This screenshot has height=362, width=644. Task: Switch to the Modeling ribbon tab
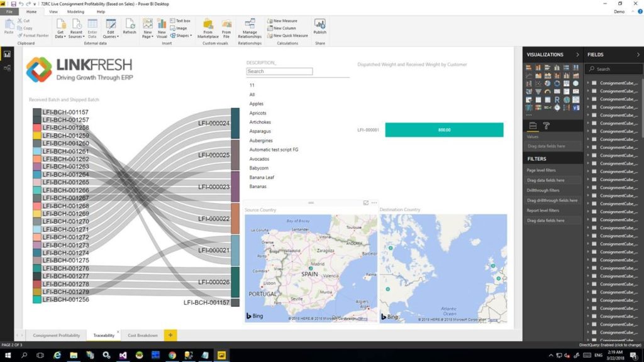(75, 11)
